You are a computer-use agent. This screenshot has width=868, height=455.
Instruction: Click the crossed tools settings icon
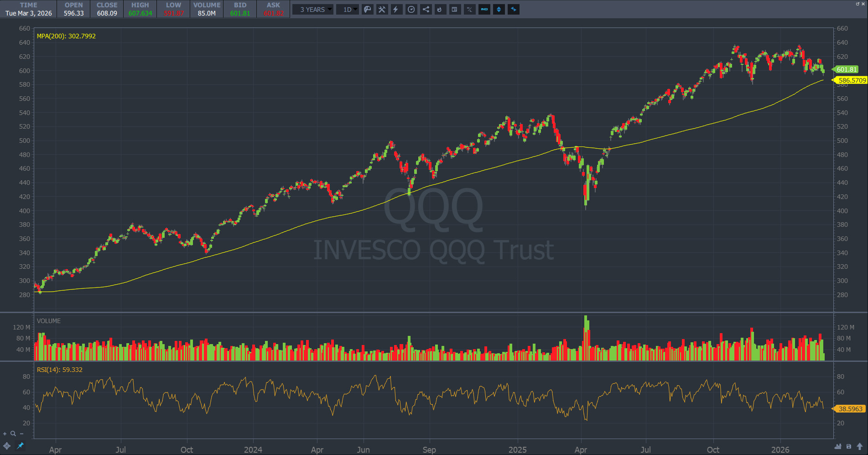(x=382, y=10)
